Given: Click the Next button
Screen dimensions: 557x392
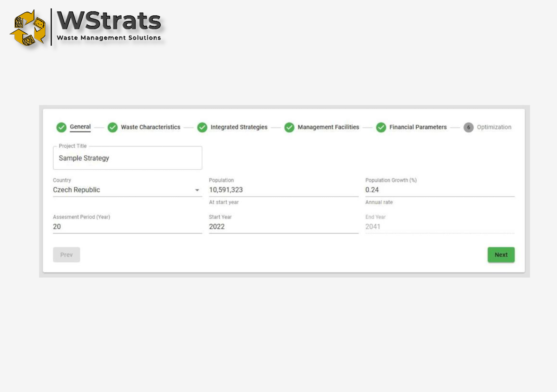Looking at the screenshot, I should 501,255.
